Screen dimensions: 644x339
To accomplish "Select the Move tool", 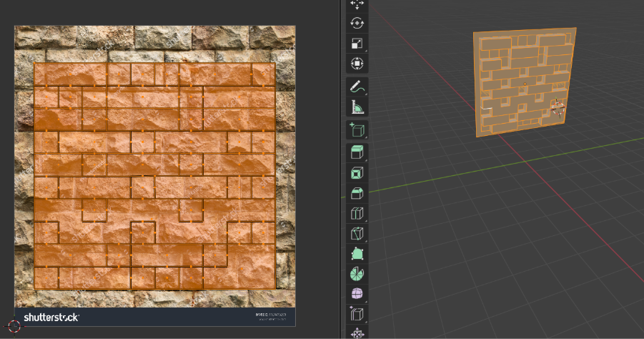I will (x=356, y=4).
